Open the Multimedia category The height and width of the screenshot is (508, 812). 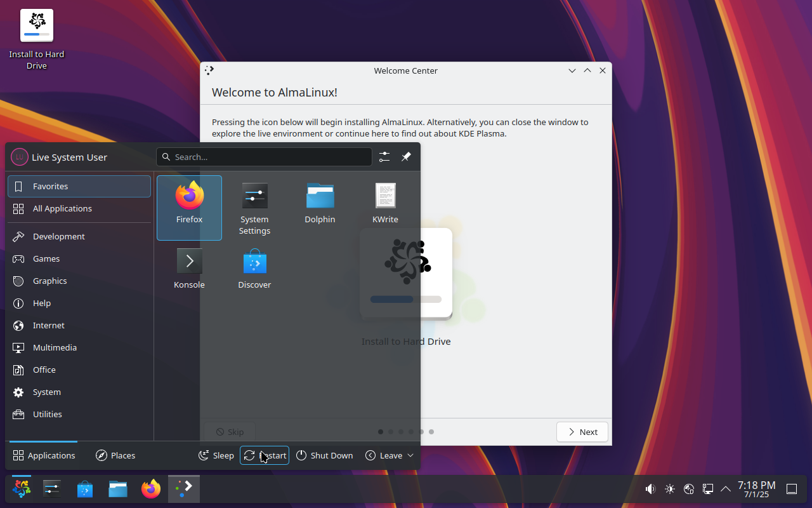tap(79, 347)
